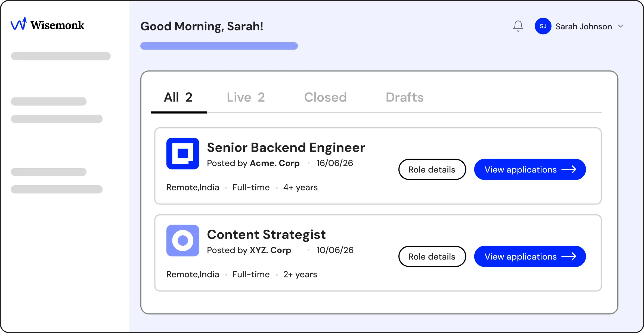Image resolution: width=644 pixels, height=333 pixels.
Task: Switch to the Live 2 tab
Action: 246,97
